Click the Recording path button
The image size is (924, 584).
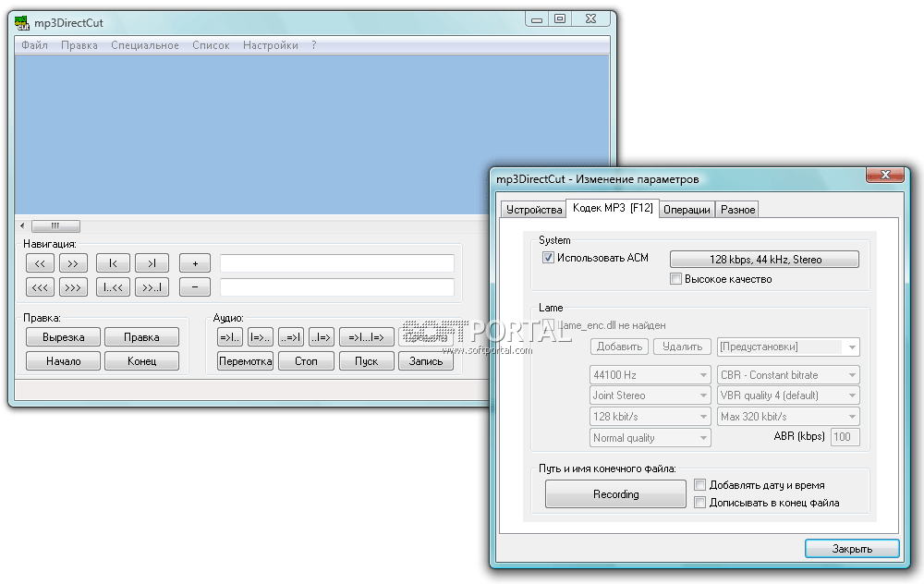[615, 493]
